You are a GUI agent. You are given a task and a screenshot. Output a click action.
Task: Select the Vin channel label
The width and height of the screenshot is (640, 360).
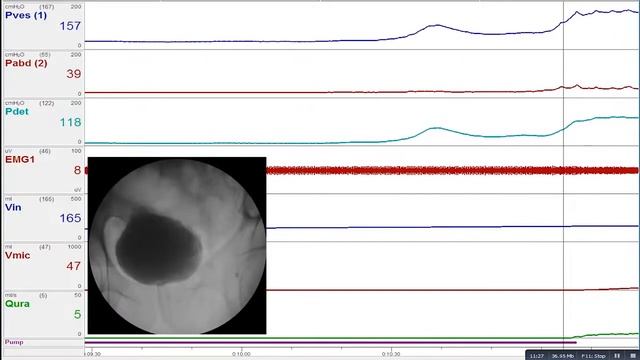pyautogui.click(x=13, y=207)
